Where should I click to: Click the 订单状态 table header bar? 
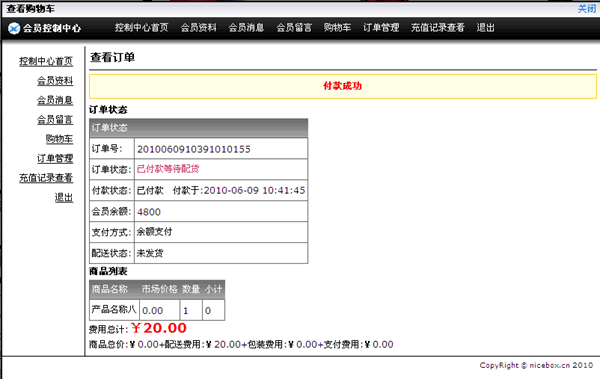tap(199, 128)
